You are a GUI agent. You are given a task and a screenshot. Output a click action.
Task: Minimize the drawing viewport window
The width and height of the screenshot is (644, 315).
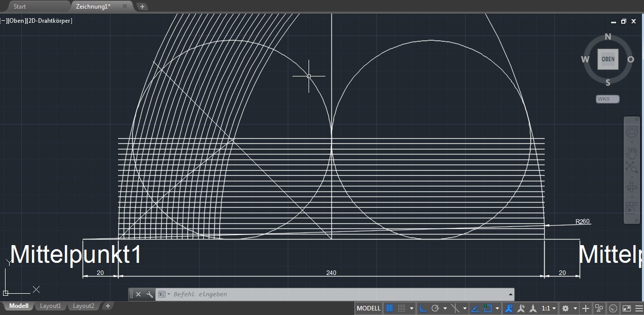click(x=614, y=21)
